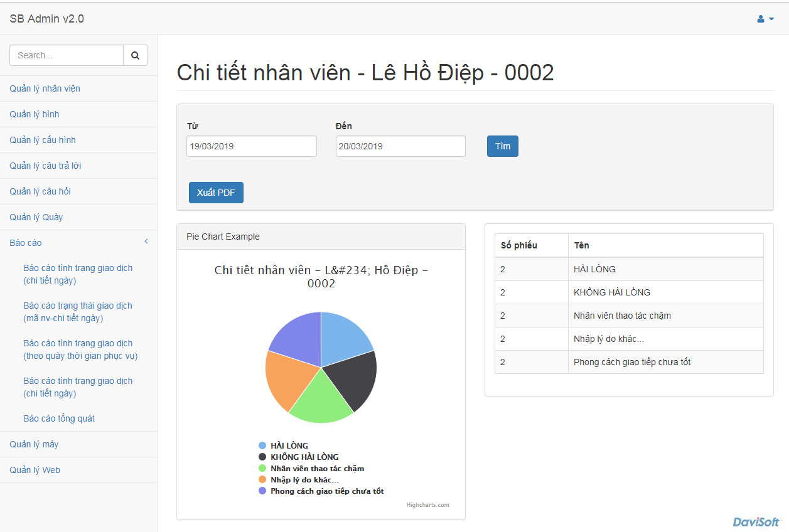Open Quản lý Quầy menu item
The width and height of the screenshot is (789, 532).
click(36, 217)
